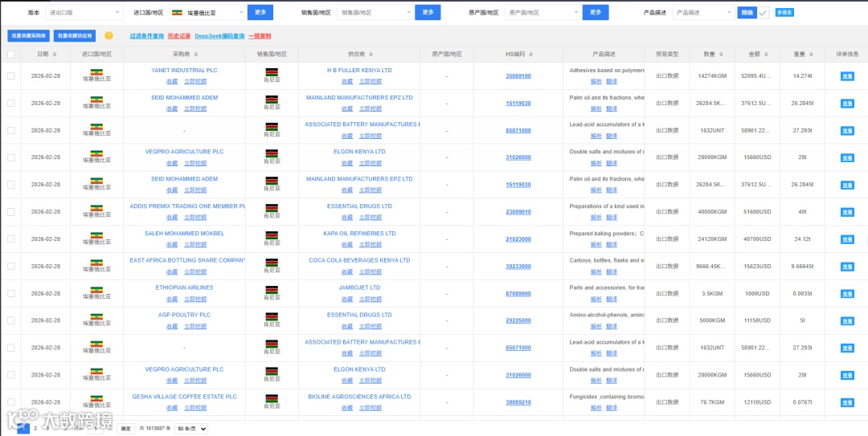Check the YANET INDUSTRIAL PLC row checkbox

[x=11, y=75]
